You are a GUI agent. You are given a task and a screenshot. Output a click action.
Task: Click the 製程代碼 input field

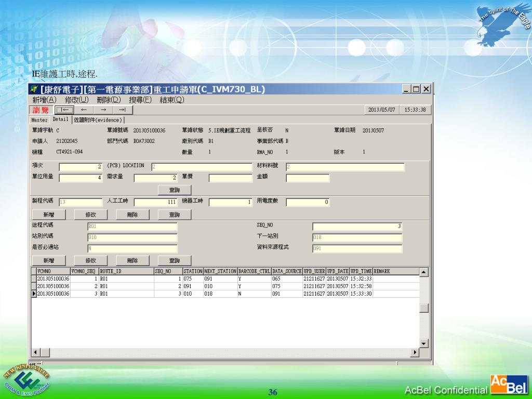click(81, 202)
